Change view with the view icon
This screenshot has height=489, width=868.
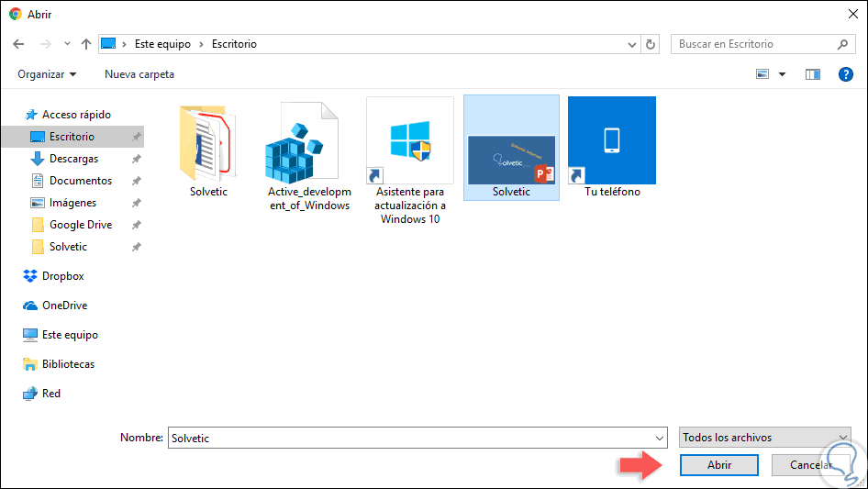(762, 74)
